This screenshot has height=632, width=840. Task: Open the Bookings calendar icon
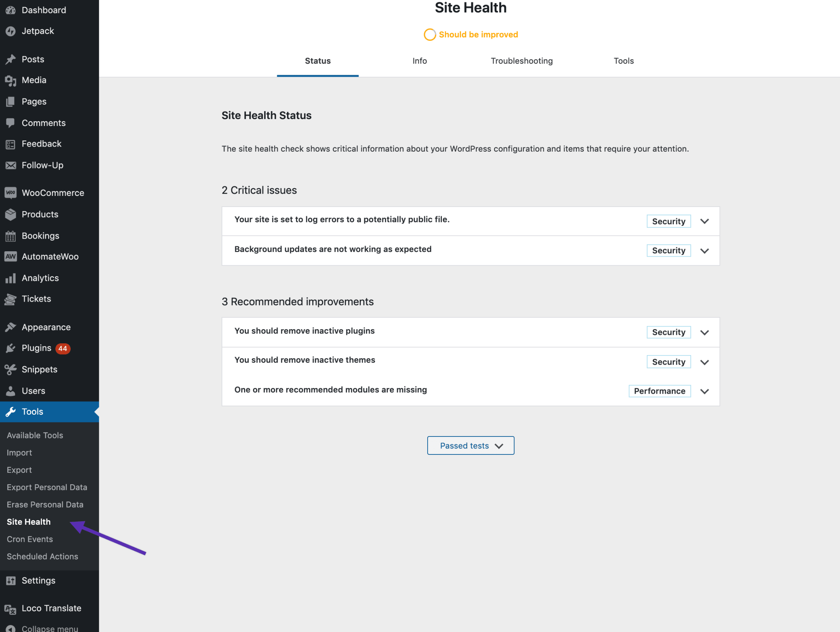click(x=11, y=236)
